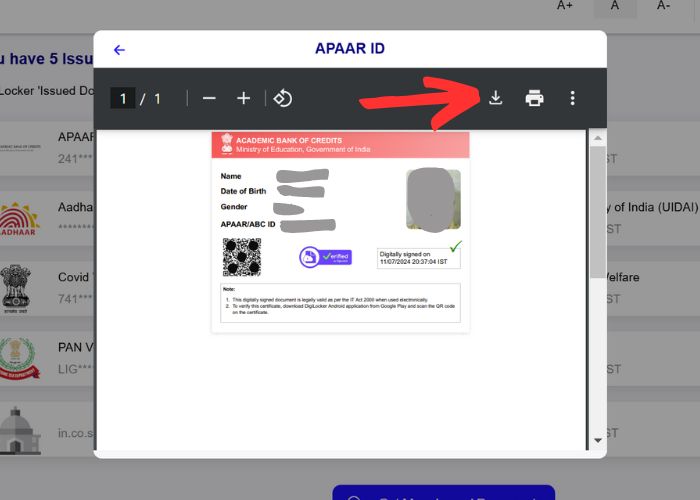Screen dimensions: 700x500
Task: Click the Note section on the card
Action: [340, 303]
